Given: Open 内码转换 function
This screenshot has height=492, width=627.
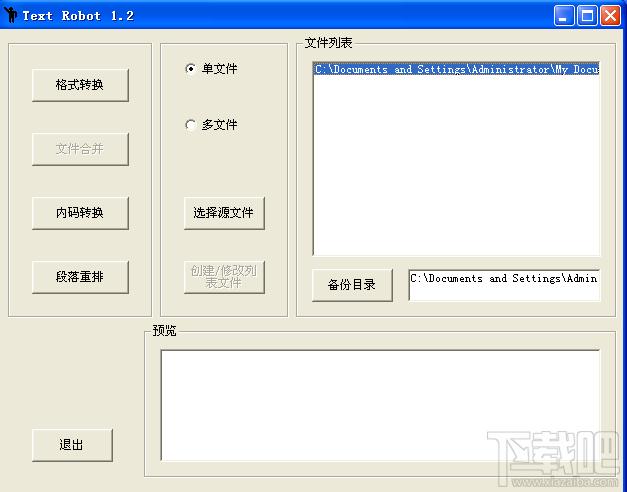Looking at the screenshot, I should click(80, 212).
